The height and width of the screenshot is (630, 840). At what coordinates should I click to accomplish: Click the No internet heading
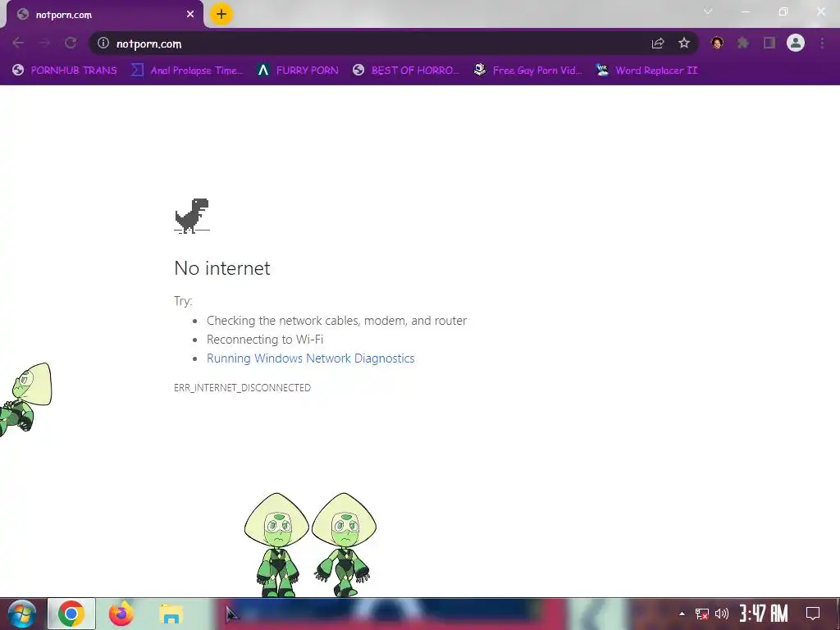click(222, 268)
